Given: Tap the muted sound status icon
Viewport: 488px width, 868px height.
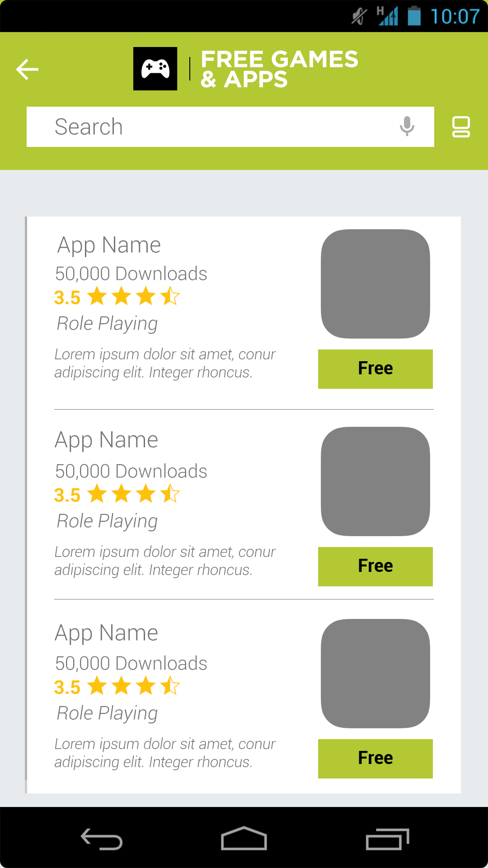Looking at the screenshot, I should coord(359,16).
